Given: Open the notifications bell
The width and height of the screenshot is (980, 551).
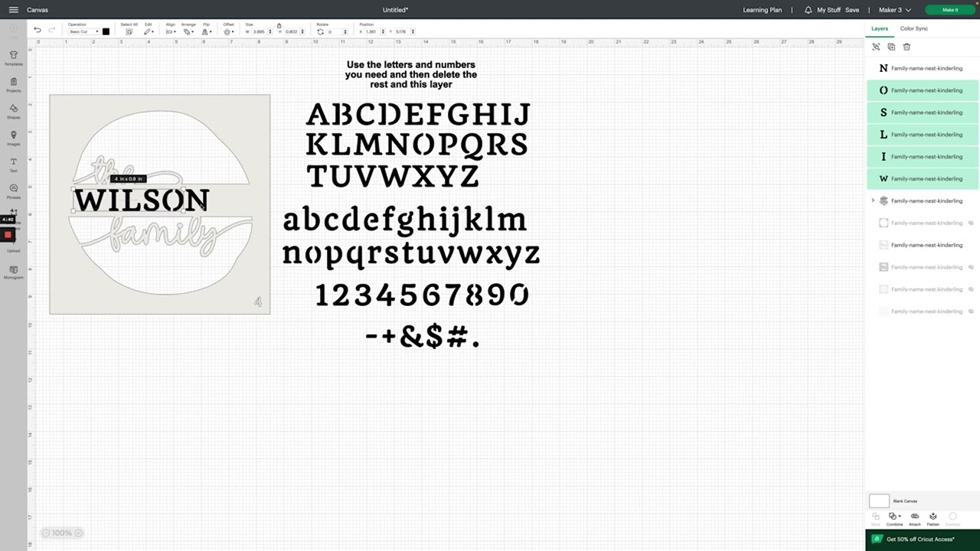Looking at the screenshot, I should [808, 10].
